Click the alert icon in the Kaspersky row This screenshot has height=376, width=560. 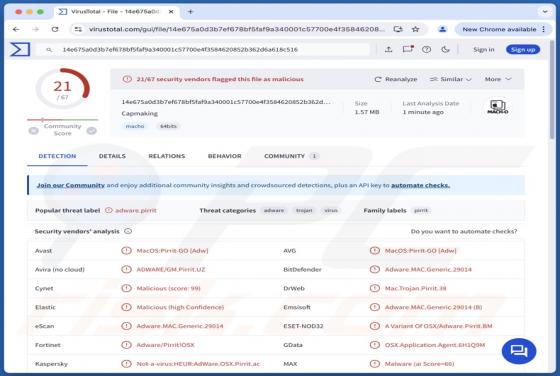pos(126,364)
